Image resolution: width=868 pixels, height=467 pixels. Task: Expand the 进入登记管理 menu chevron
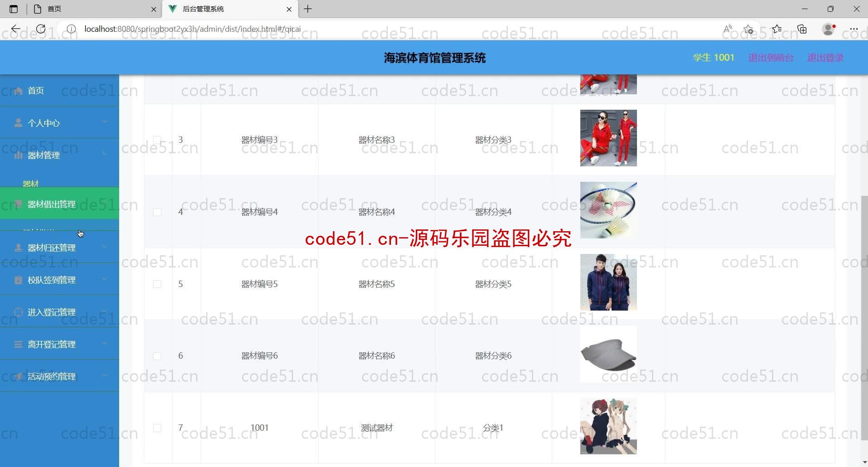click(105, 311)
